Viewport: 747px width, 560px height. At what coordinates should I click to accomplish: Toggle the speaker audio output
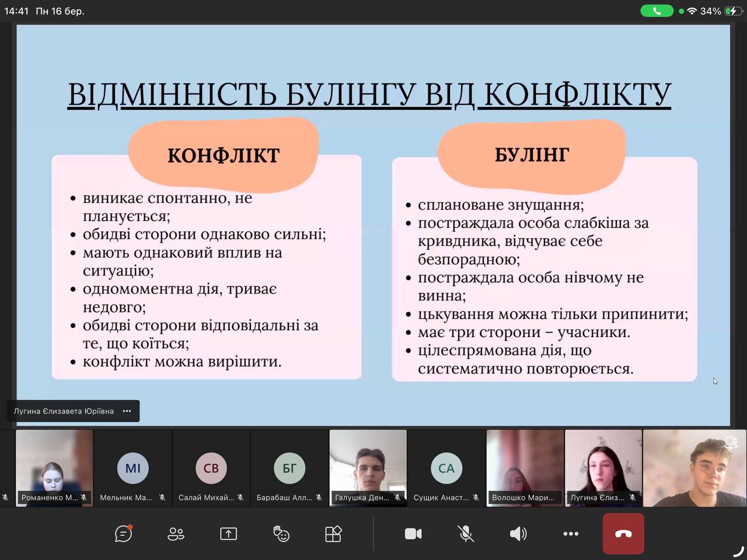(518, 534)
